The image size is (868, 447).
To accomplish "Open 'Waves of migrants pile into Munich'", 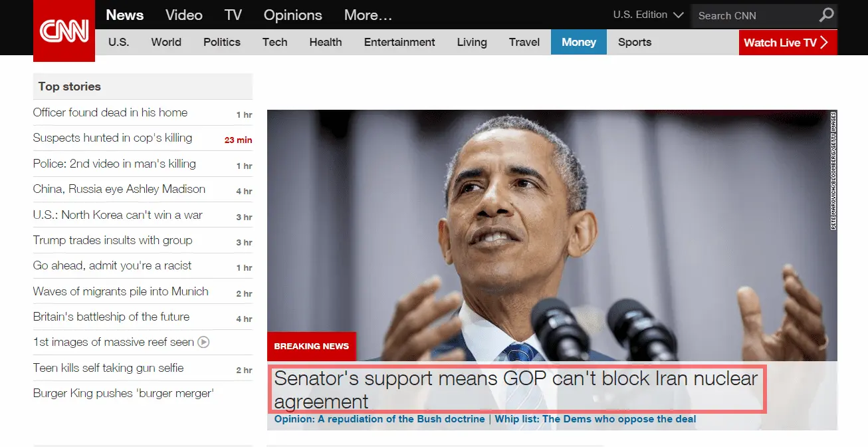I will [x=121, y=291].
